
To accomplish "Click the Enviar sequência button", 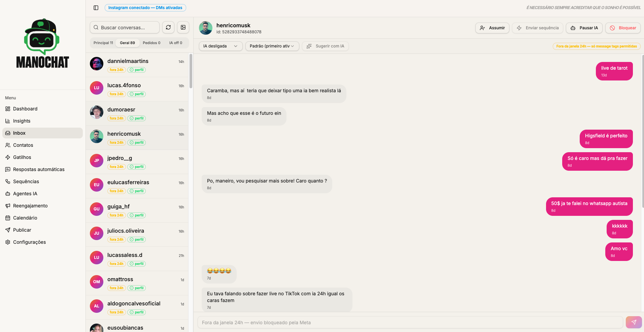I will pyautogui.click(x=538, y=28).
